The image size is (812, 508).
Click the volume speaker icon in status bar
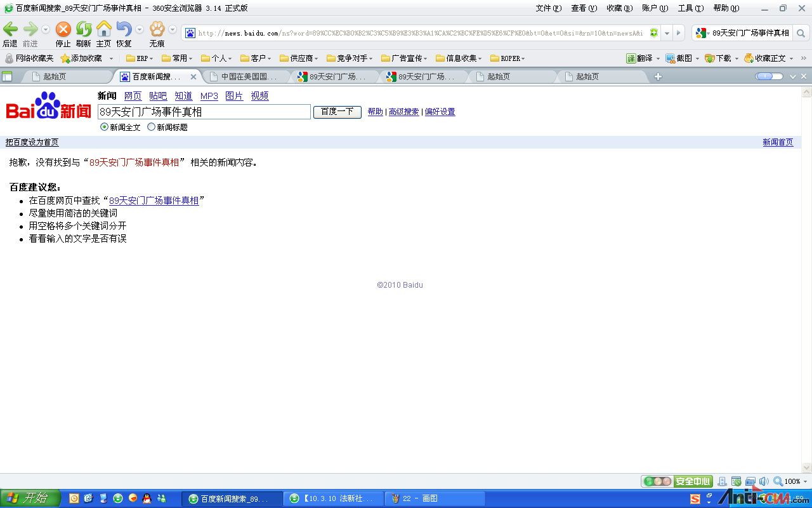tap(763, 481)
